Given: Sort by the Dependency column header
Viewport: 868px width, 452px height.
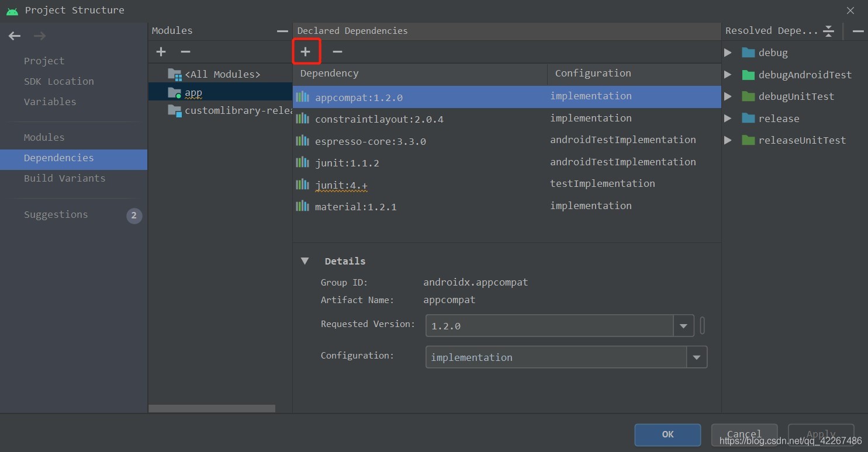Looking at the screenshot, I should pos(420,74).
